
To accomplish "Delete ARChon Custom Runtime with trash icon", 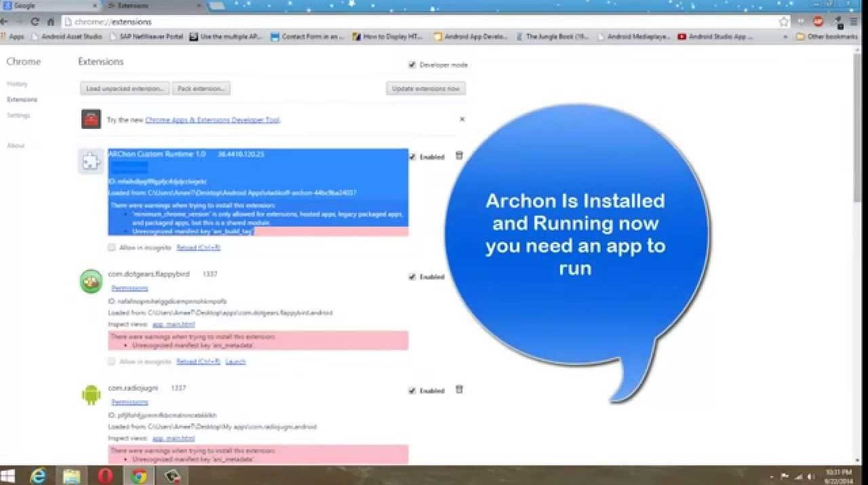I will pos(459,155).
